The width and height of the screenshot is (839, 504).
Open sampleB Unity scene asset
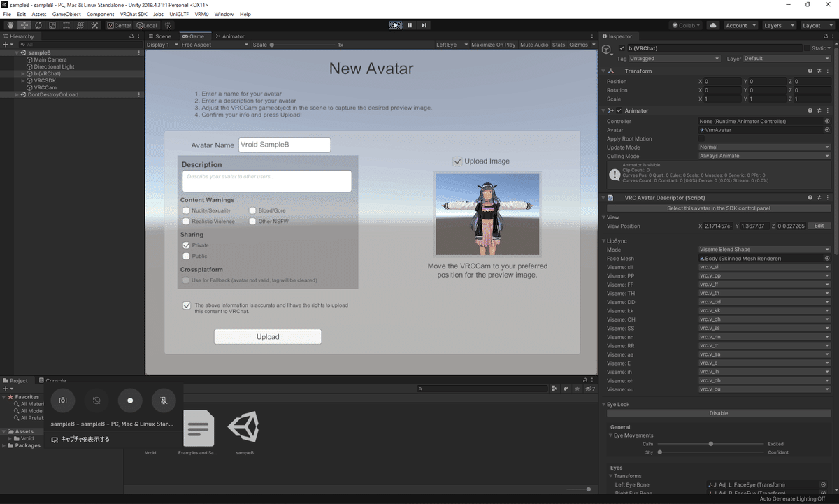pyautogui.click(x=244, y=433)
